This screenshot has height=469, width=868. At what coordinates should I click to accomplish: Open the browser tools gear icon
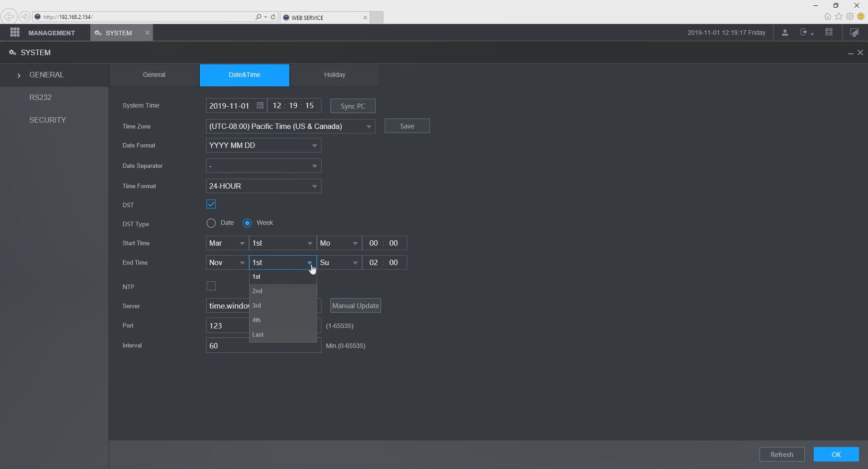pyautogui.click(x=850, y=17)
